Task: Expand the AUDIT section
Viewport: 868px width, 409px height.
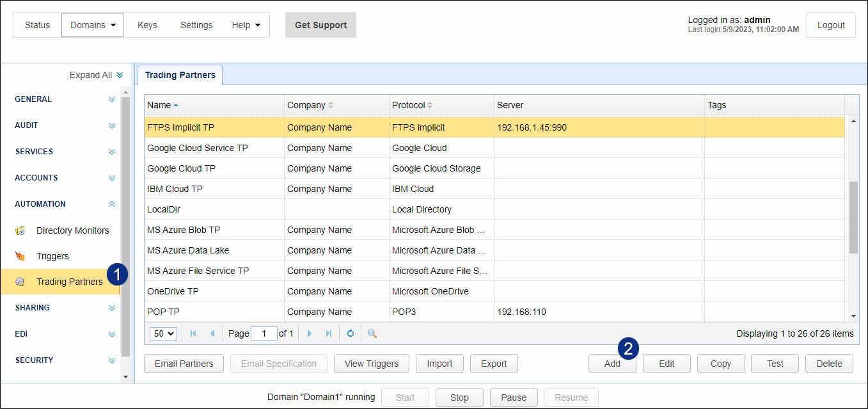Action: coord(112,125)
